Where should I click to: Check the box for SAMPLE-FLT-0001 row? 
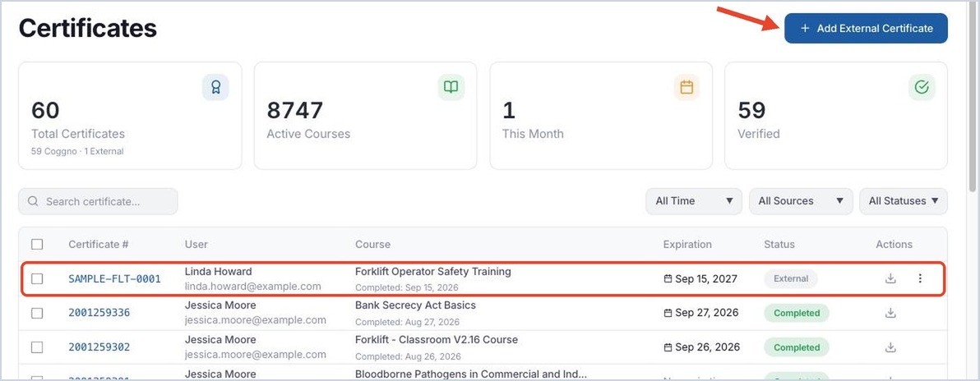tap(37, 278)
